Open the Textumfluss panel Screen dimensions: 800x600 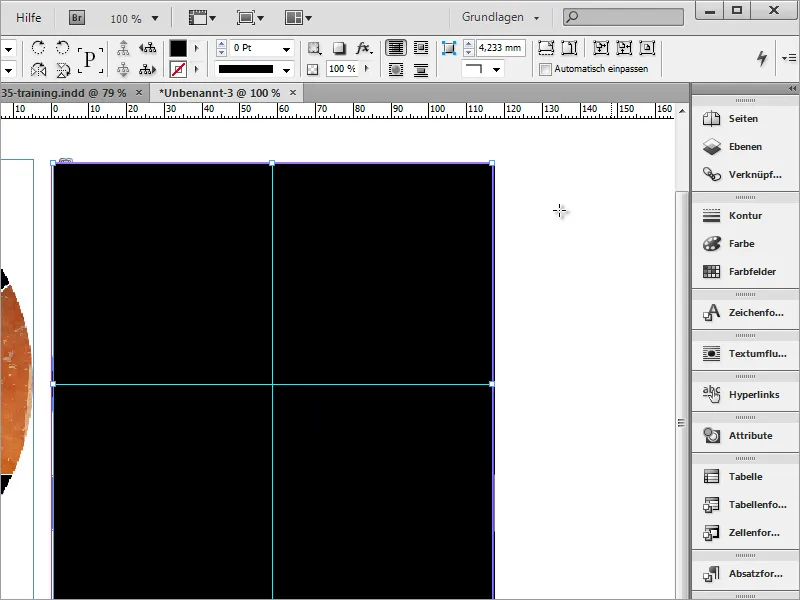point(745,354)
